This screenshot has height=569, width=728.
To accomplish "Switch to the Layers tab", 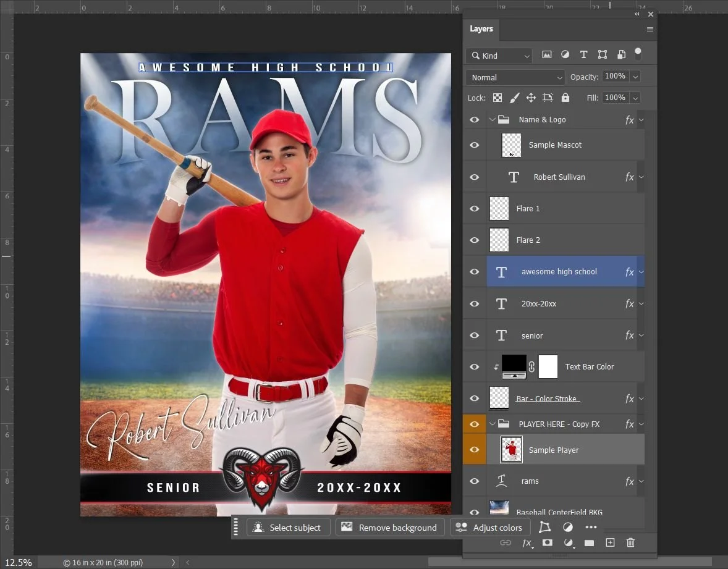I will 481,29.
